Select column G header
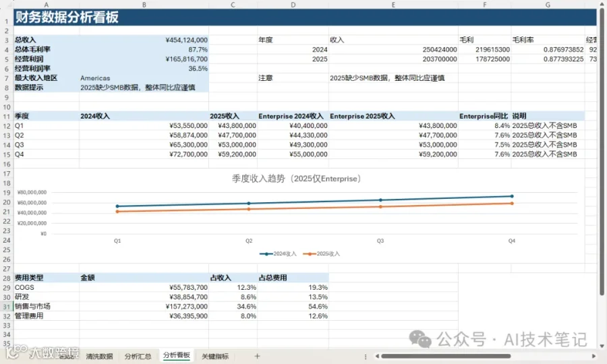This screenshot has height=364, width=607. (x=548, y=5)
